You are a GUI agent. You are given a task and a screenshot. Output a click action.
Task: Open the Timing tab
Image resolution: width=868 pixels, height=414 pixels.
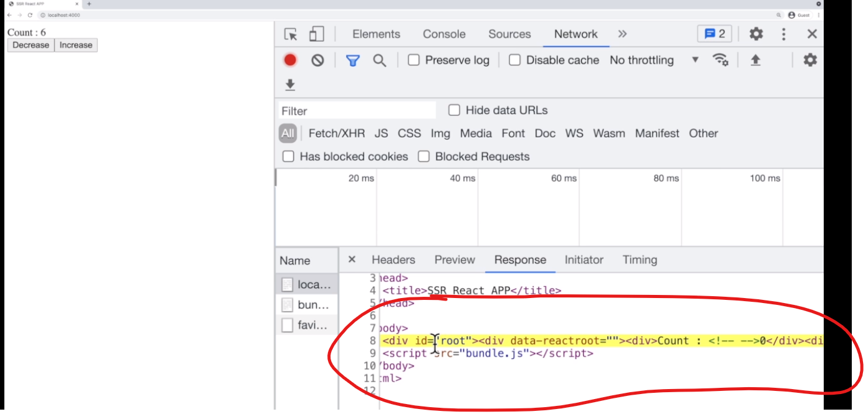[x=640, y=260]
